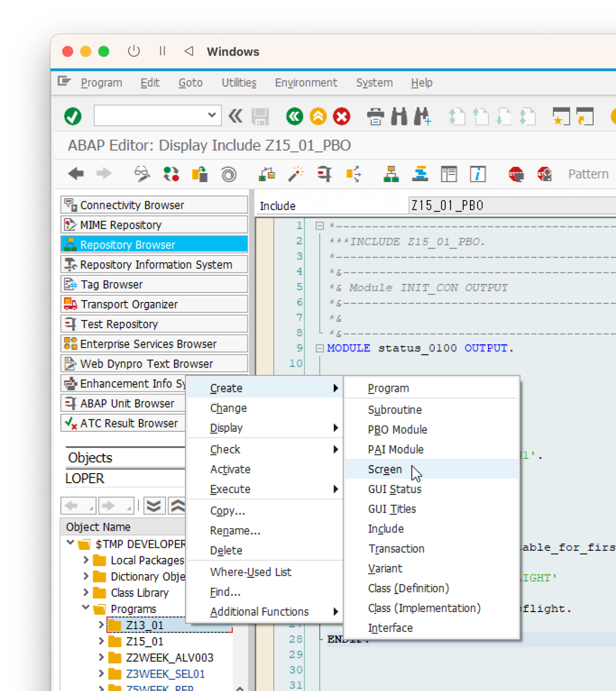
Task: Click the black back arrow in editor toolbar
Action: coord(76,174)
